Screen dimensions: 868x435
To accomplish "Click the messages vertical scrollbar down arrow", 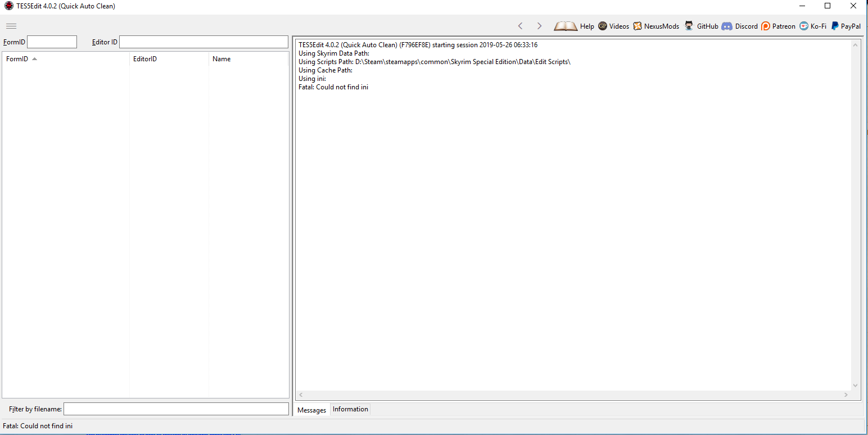I will pyautogui.click(x=856, y=386).
